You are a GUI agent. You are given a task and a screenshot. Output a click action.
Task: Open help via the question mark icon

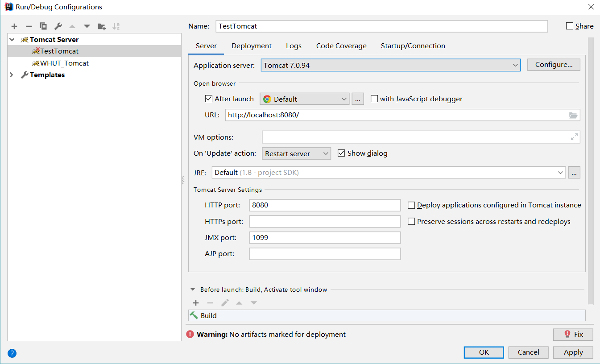pyautogui.click(x=12, y=353)
